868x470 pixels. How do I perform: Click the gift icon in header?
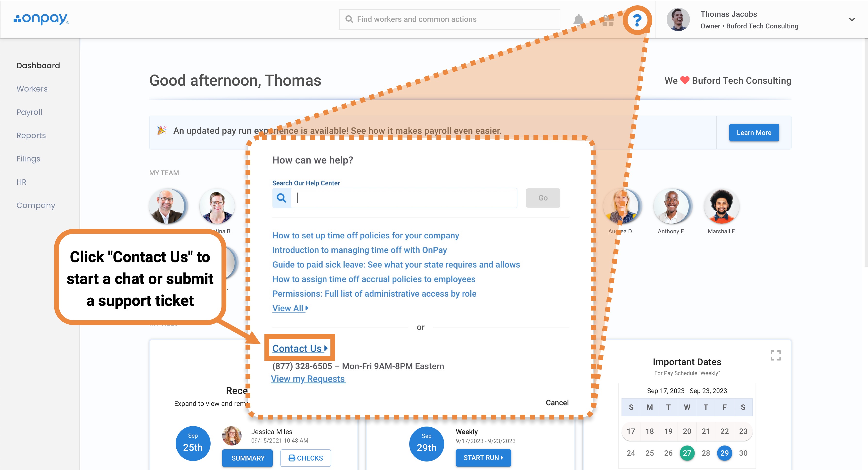click(x=608, y=21)
